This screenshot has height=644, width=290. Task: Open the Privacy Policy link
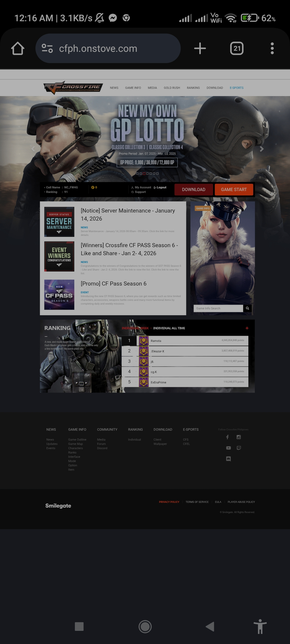[169, 502]
